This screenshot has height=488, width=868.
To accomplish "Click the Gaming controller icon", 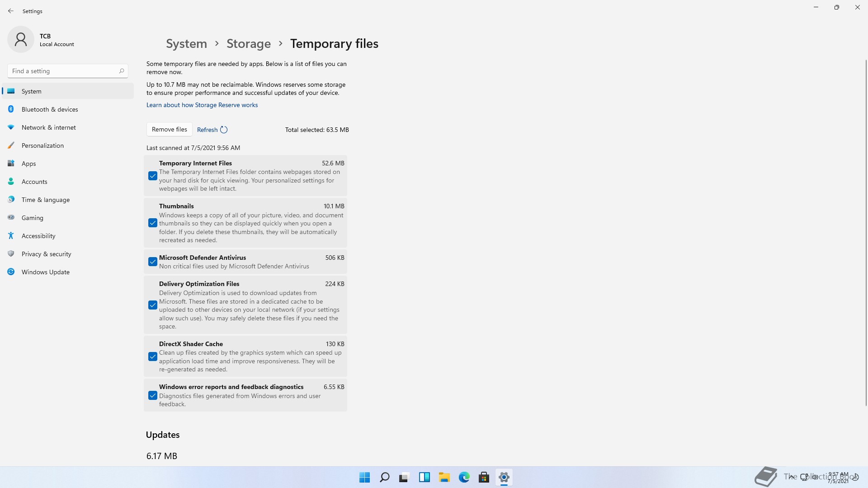I will click(x=11, y=217).
